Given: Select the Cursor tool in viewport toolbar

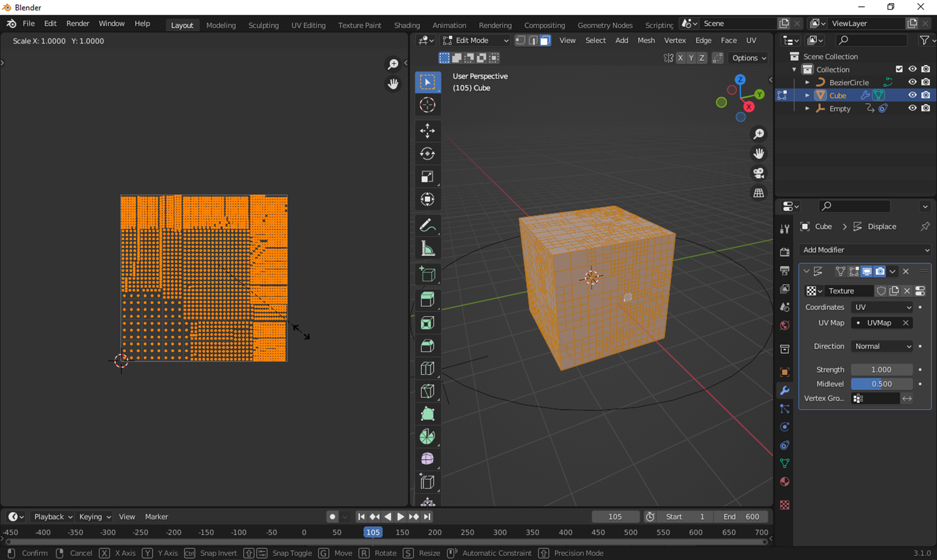Looking at the screenshot, I should 427,105.
